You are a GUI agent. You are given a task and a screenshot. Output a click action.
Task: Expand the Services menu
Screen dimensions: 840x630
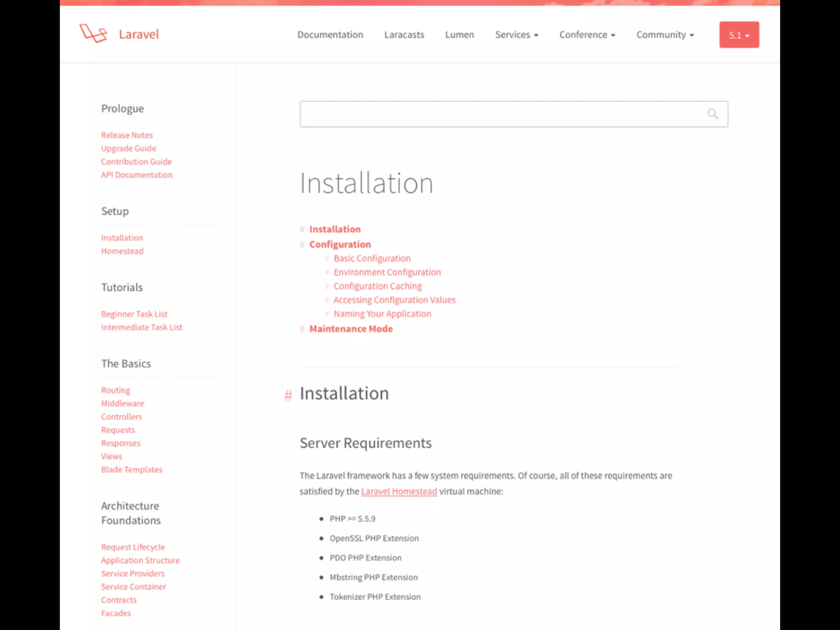(516, 35)
